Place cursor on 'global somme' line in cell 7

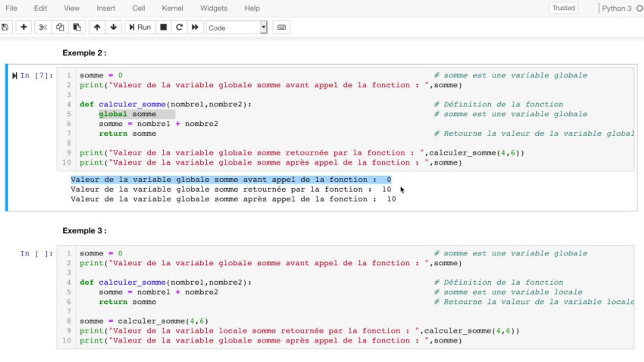pos(127,114)
